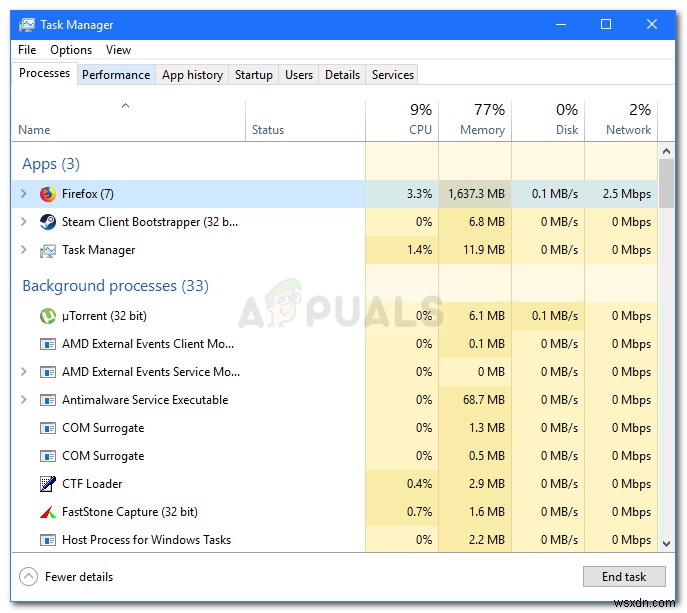Select the Steam Client Bootstrapper icon
This screenshot has height=613, width=687.
(x=48, y=222)
